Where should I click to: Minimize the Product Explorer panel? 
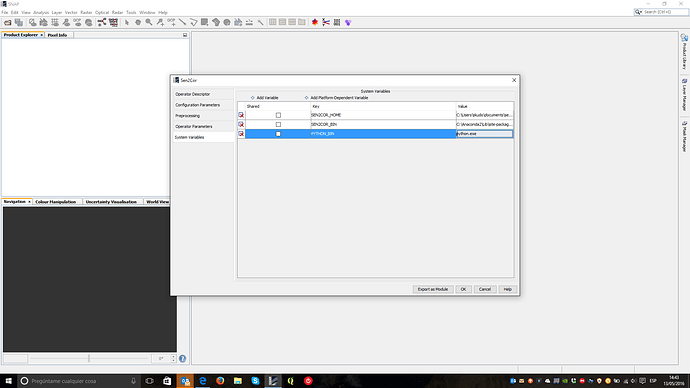[185, 35]
